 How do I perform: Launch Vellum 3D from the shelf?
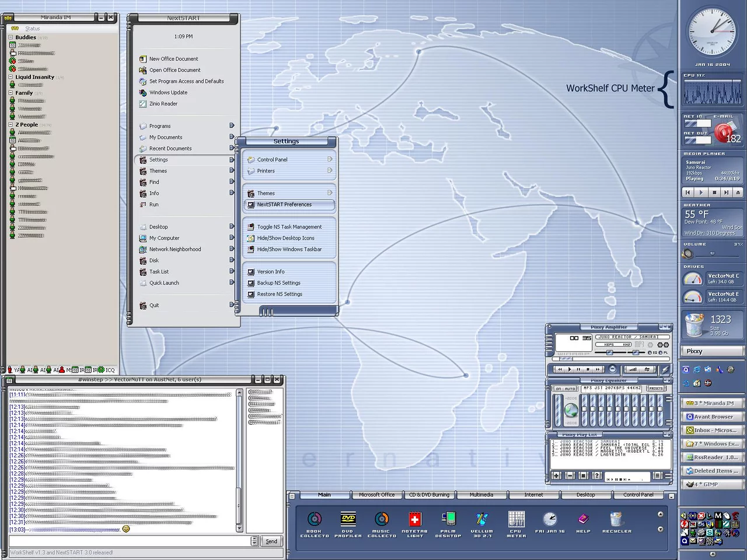click(x=481, y=520)
